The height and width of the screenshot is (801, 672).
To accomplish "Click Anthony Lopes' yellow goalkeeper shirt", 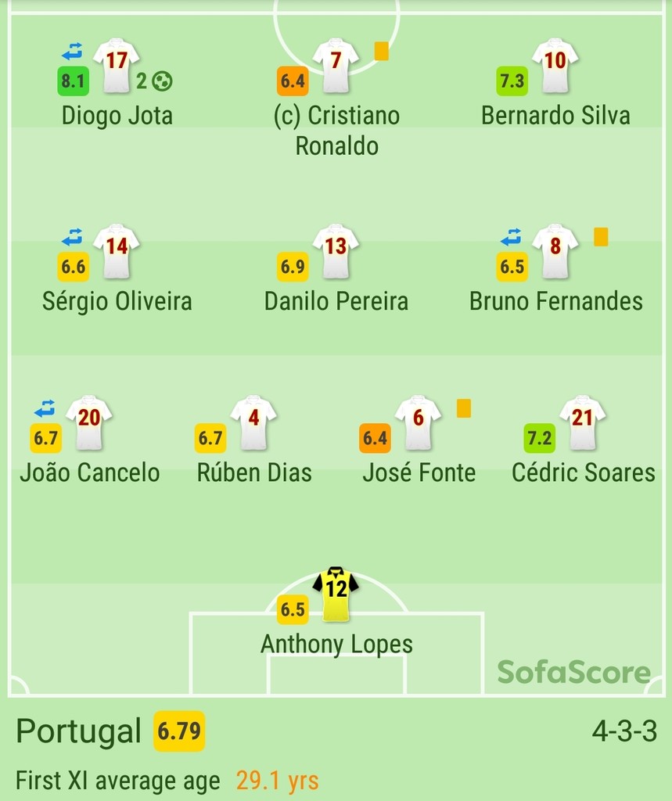I will (336, 594).
